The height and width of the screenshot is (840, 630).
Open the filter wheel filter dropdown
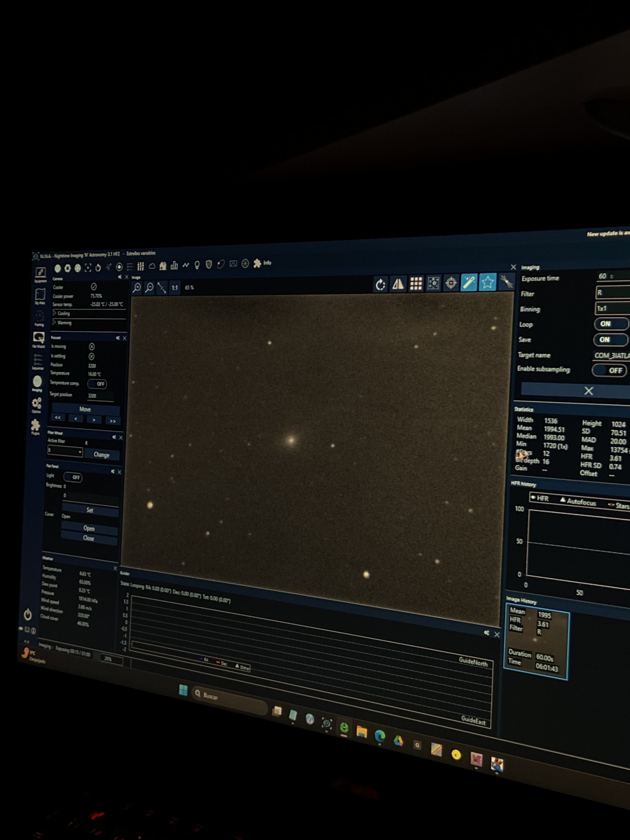point(65,451)
